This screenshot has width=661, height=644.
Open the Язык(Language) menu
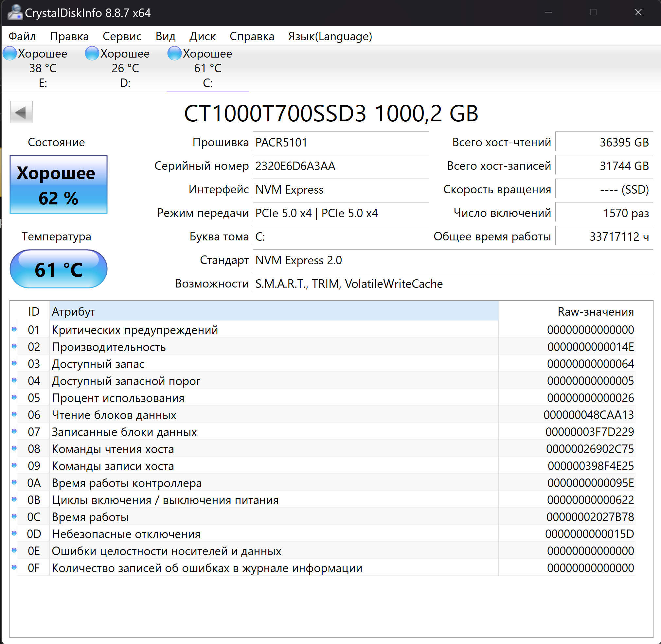(330, 36)
